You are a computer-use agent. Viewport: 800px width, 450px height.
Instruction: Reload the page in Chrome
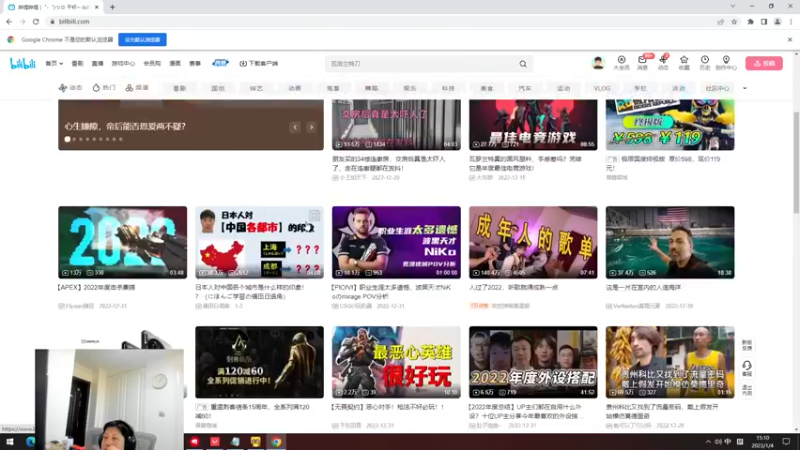coord(36,21)
